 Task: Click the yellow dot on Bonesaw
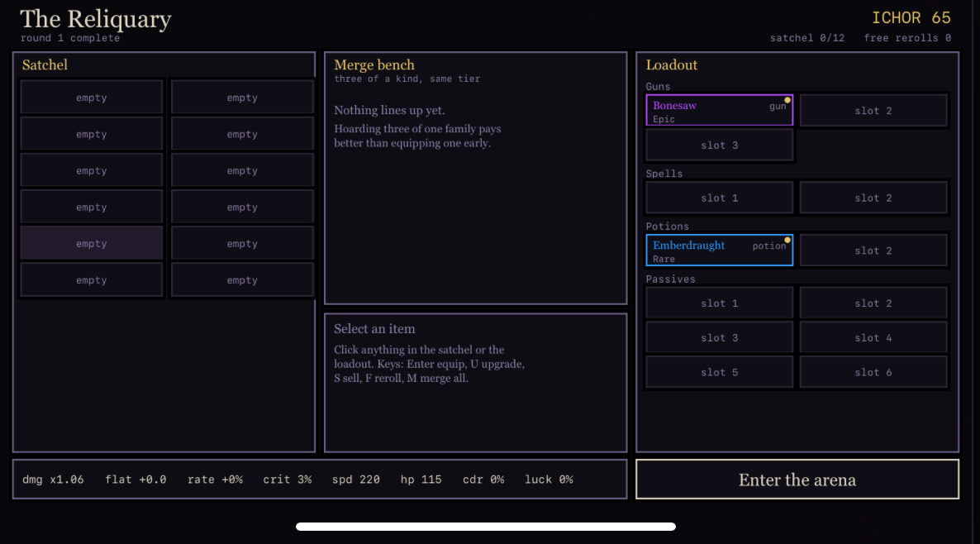click(787, 100)
